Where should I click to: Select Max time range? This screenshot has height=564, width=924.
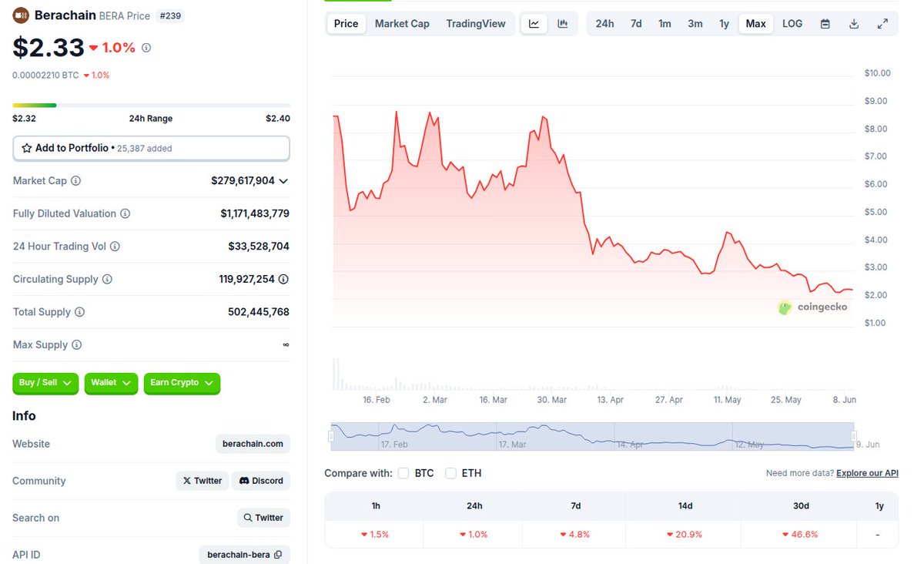(756, 24)
